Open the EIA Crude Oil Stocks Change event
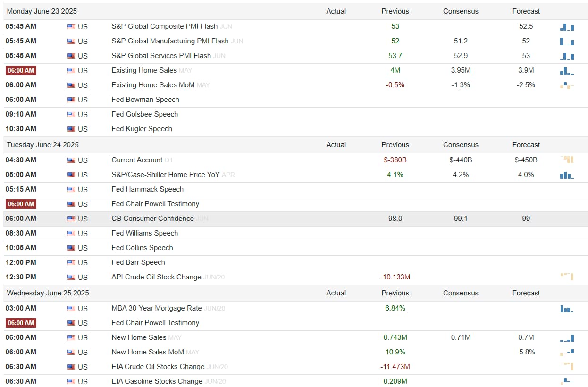 click(158, 367)
